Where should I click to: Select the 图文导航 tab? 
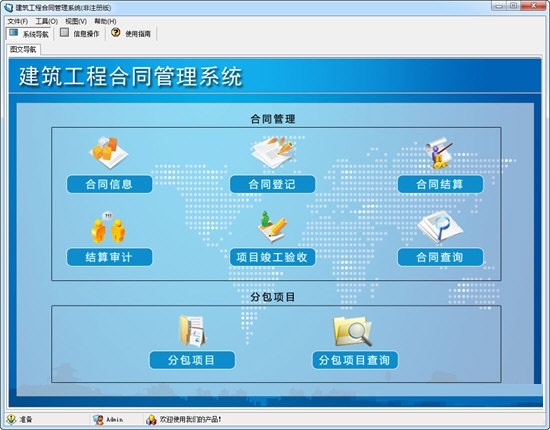pyautogui.click(x=23, y=49)
